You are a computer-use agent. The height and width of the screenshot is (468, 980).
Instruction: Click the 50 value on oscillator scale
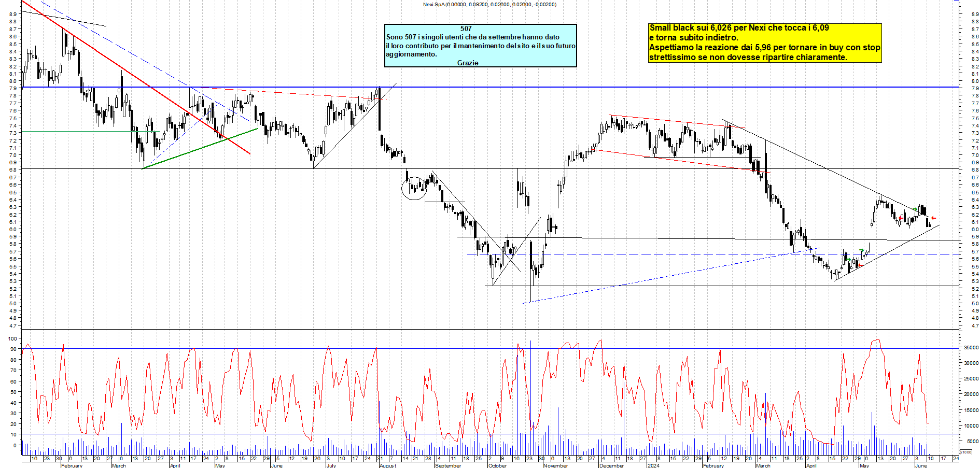(13, 392)
